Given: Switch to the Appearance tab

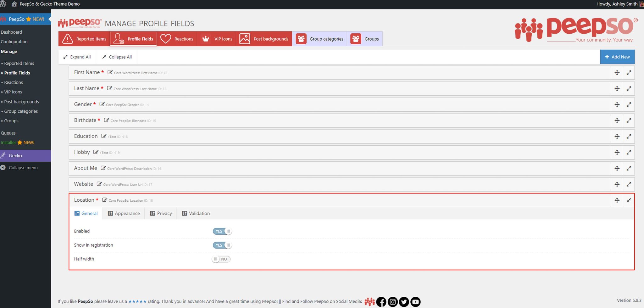Looking at the screenshot, I should [x=124, y=213].
